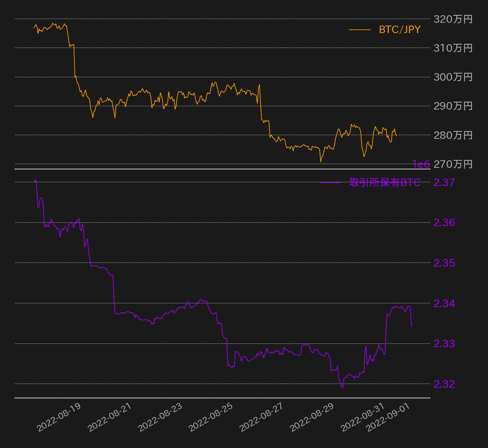The image size is (488, 448).
Task: Click the 2.35 y-axis label
Action: pos(444,263)
